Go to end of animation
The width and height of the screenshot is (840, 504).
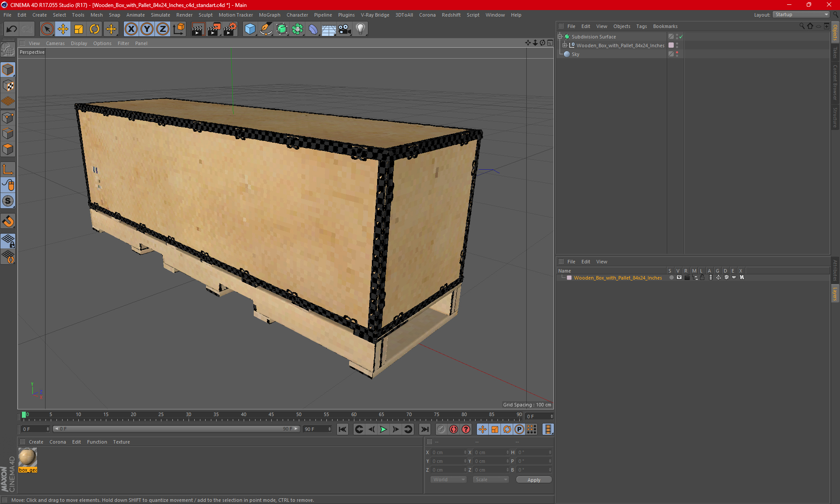pos(424,429)
